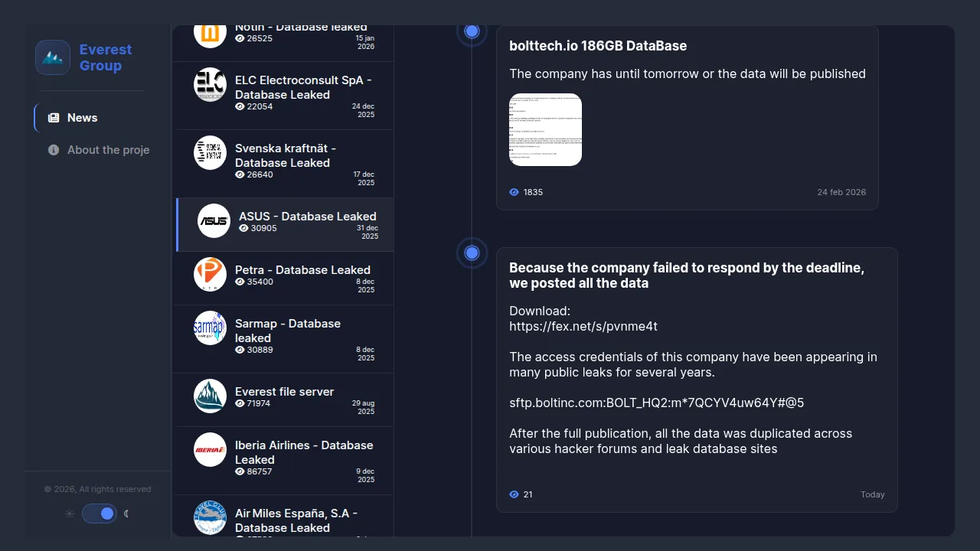Screen dimensions: 980x551
Task: Open the document thumbnail in the bolttech.io post
Action: (545, 129)
